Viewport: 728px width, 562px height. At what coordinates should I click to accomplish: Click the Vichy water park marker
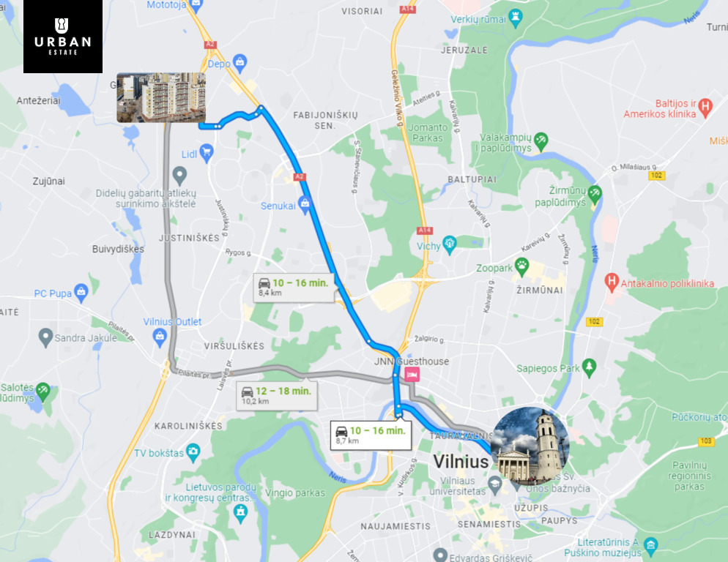(x=450, y=244)
